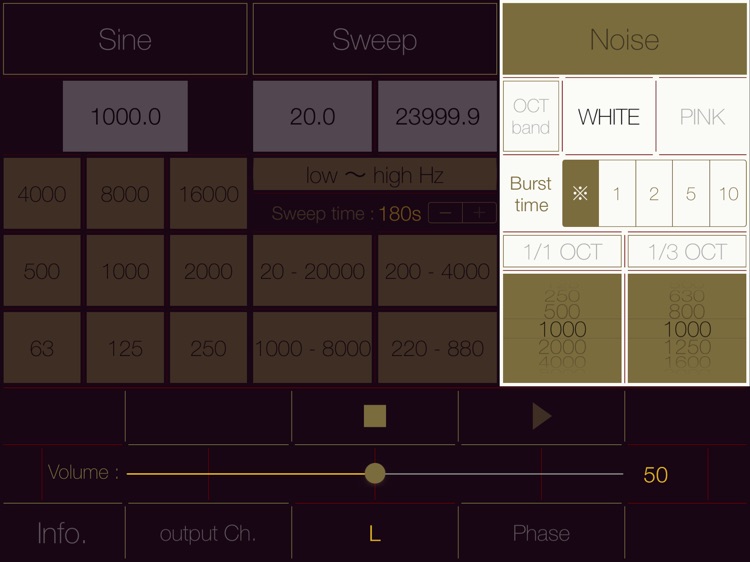Set burst time to 1
The image size is (750, 562).
coord(617,193)
